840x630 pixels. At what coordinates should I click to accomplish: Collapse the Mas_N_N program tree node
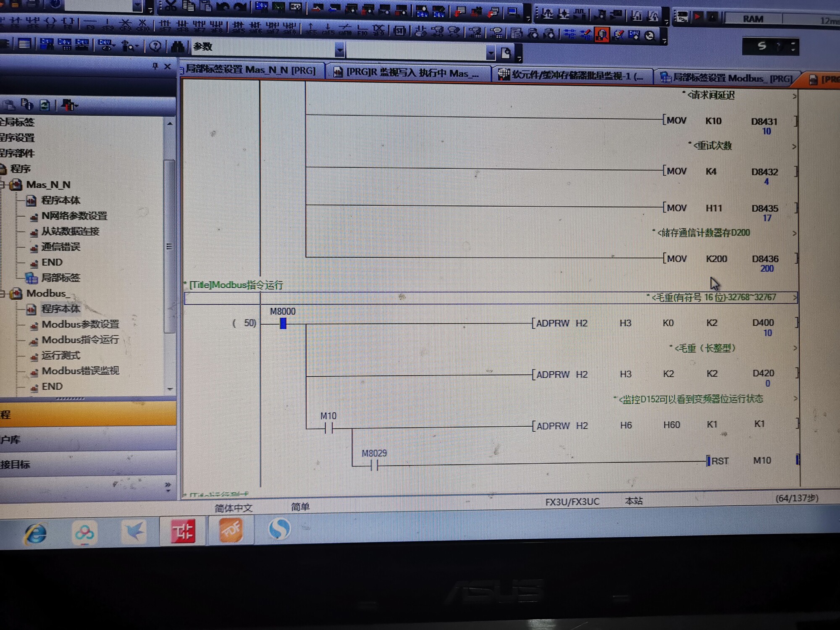click(2, 184)
